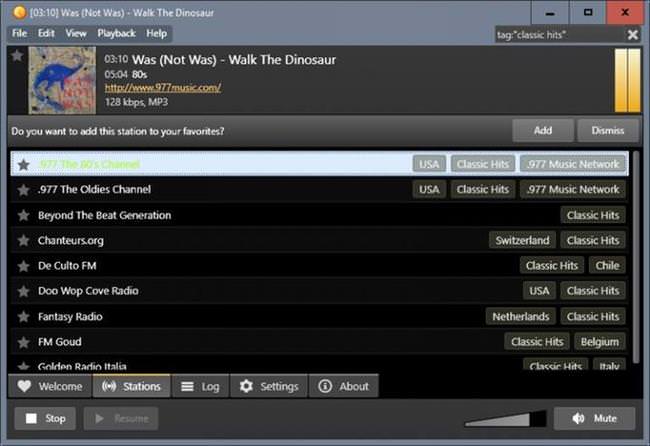The width and height of the screenshot is (650, 446).
Task: Select the Beyond The Beat Generation row
Action: 319,215
